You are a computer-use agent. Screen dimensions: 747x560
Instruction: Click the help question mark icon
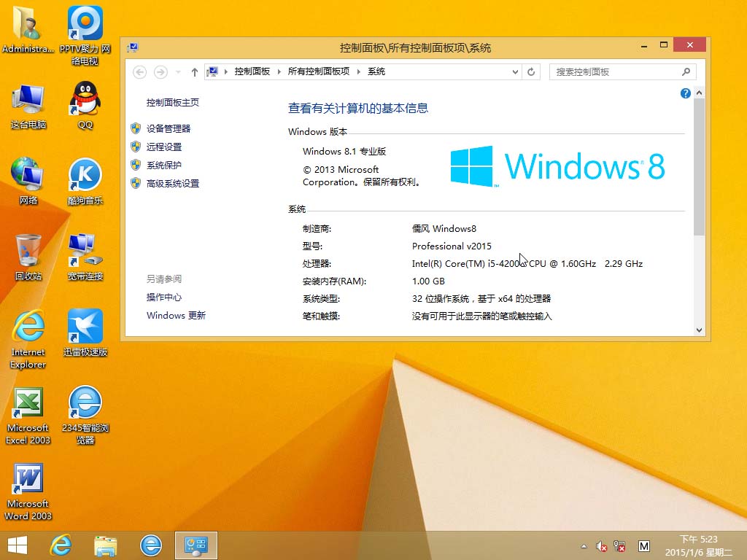[686, 93]
